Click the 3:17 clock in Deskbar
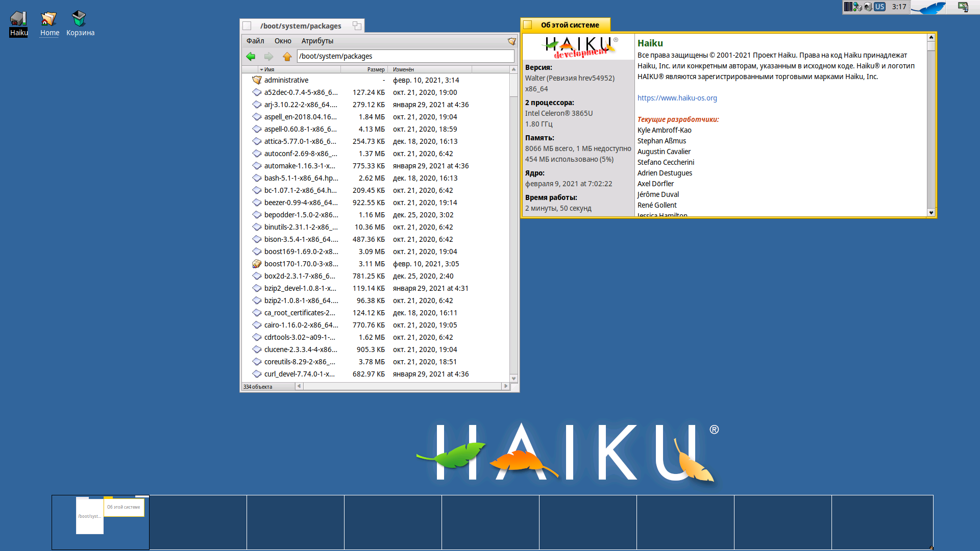Viewport: 980px width, 551px height. [899, 7]
